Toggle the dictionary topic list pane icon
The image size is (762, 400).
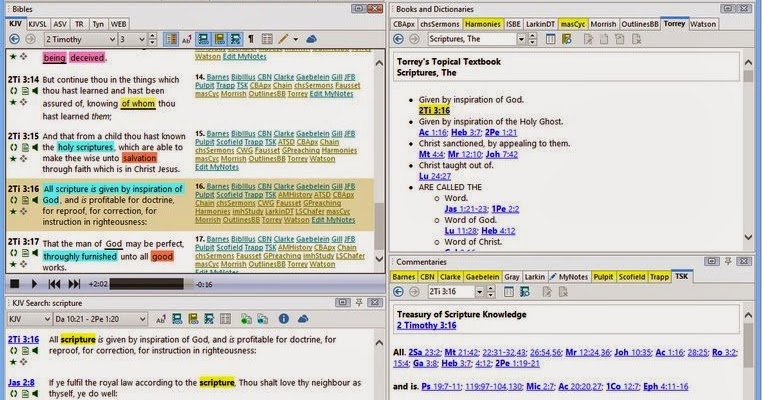pyautogui.click(x=550, y=39)
